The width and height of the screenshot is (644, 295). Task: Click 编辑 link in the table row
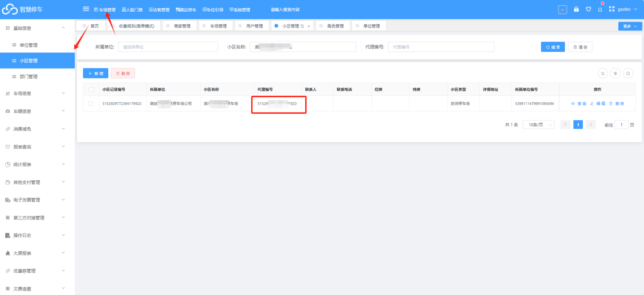(x=598, y=104)
